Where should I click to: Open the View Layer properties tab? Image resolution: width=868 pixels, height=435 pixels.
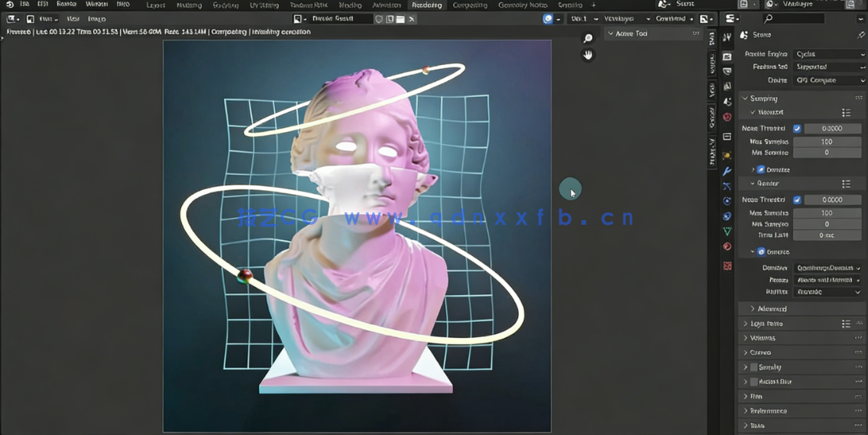727,86
